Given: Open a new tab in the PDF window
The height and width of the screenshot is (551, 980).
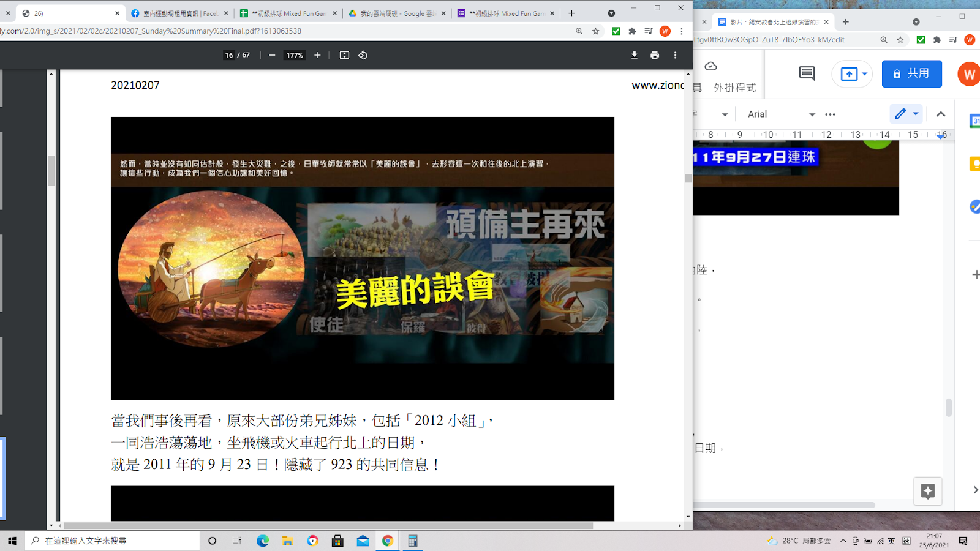Looking at the screenshot, I should pos(571,13).
